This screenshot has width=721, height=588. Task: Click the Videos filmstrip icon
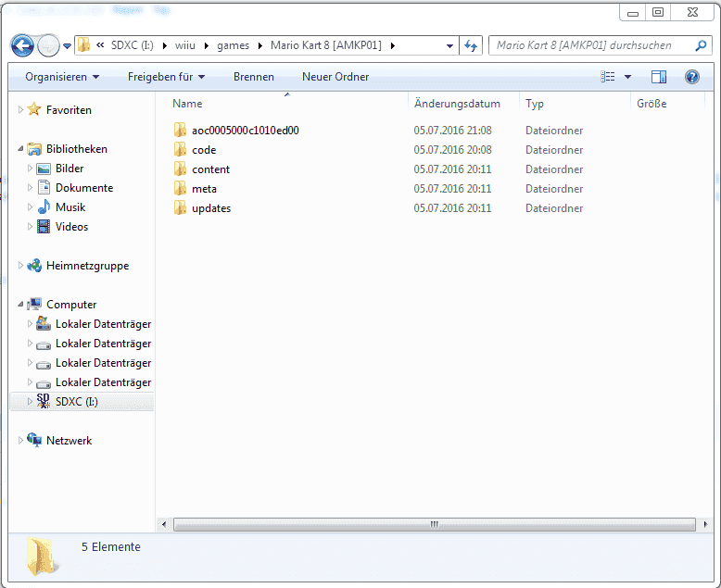(x=44, y=227)
